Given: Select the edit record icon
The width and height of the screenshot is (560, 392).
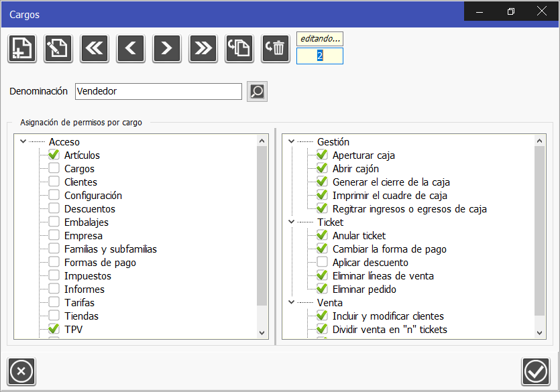Looking at the screenshot, I should pos(58,48).
